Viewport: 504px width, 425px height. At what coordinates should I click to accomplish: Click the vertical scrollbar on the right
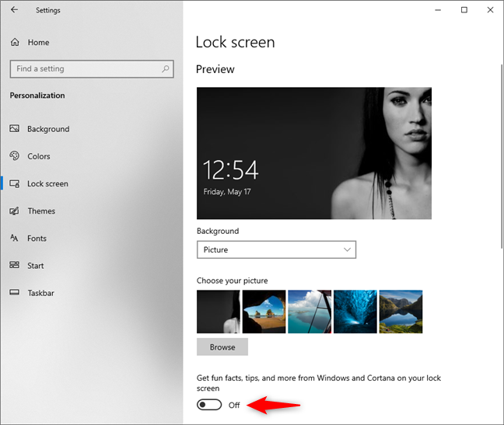[x=502, y=156]
